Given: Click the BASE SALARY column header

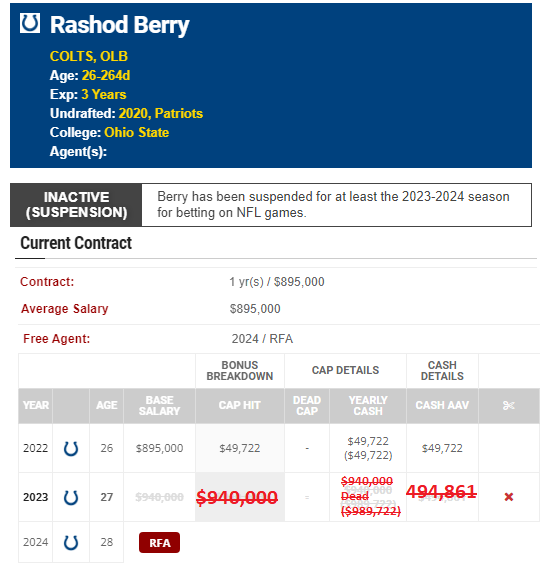Looking at the screenshot, I should pos(159,405).
